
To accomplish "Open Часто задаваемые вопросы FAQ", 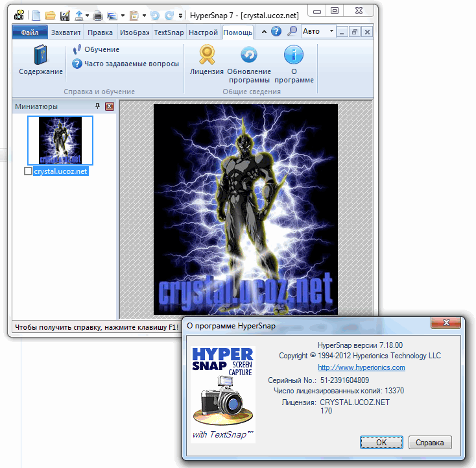I will coord(125,64).
